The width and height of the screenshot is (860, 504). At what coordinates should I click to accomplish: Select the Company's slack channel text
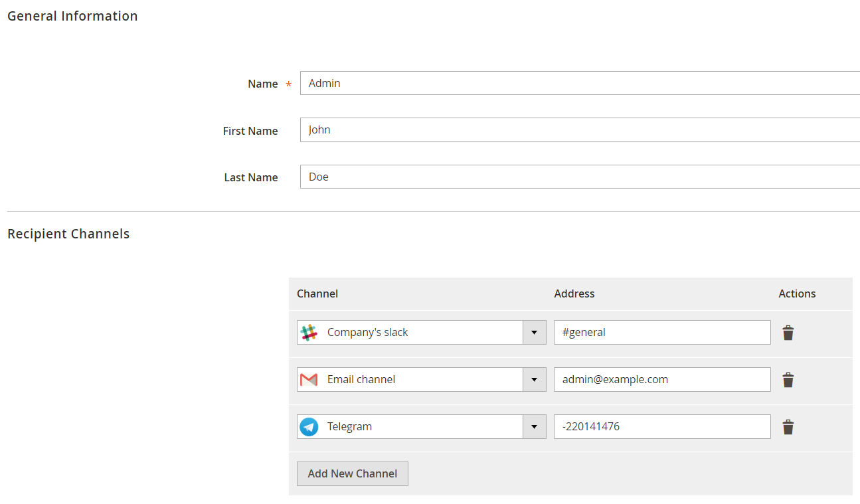[x=367, y=333]
